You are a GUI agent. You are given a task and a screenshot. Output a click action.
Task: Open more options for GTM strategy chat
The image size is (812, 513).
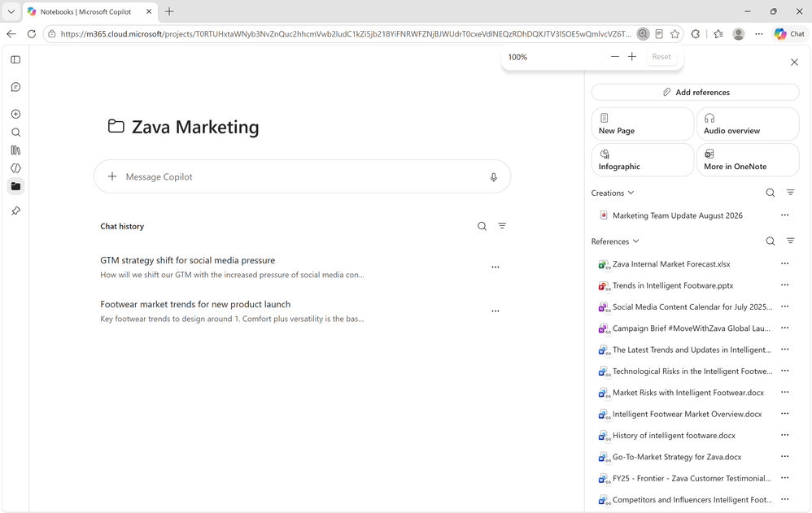495,267
